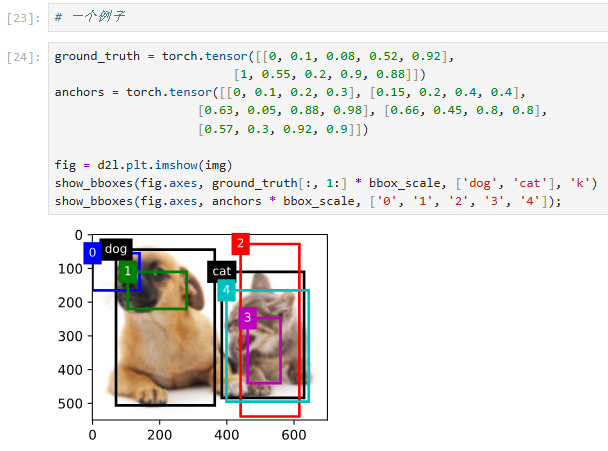Click the y-axis tick label 500
Viewport: 608px width, 451px height.
[x=70, y=404]
